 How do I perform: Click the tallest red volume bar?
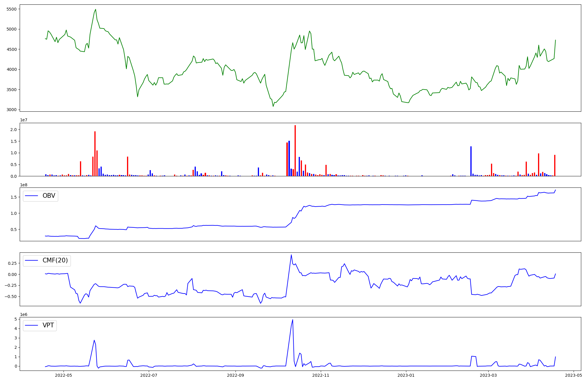click(295, 150)
